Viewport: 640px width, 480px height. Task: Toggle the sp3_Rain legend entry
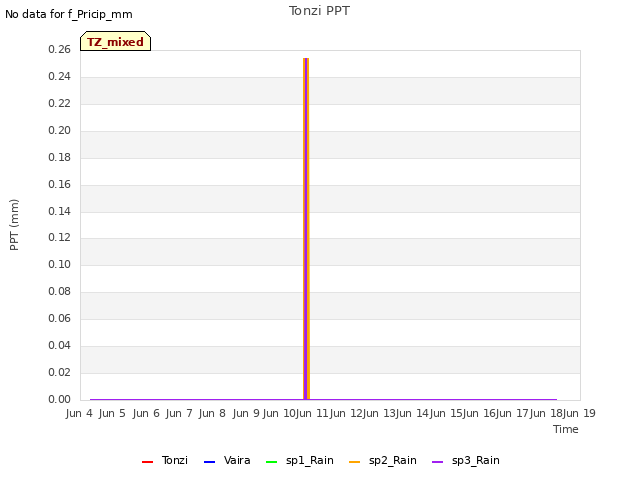click(x=466, y=460)
